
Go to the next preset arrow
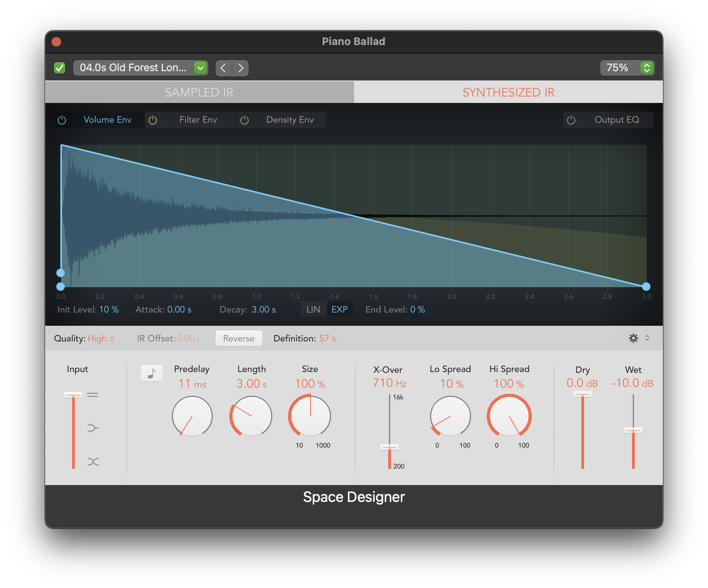coord(241,68)
